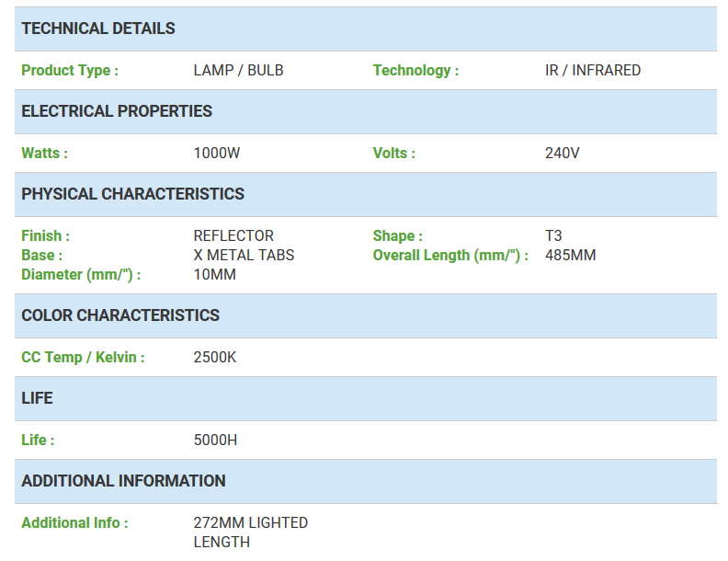Select the X METAL TABS base value
This screenshot has height=561, width=728.
(244, 255)
